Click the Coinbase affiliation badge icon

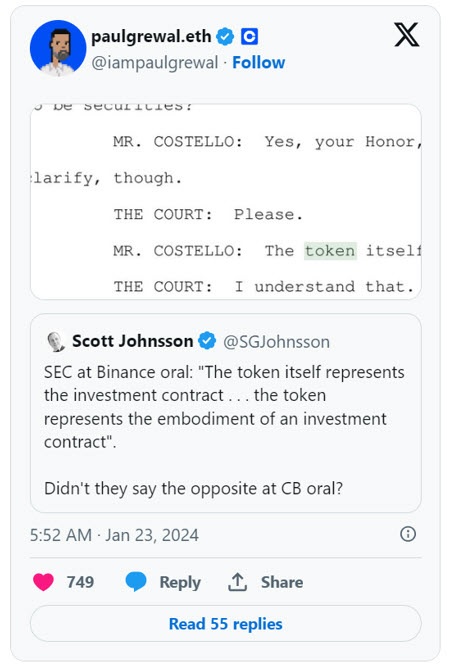[249, 36]
